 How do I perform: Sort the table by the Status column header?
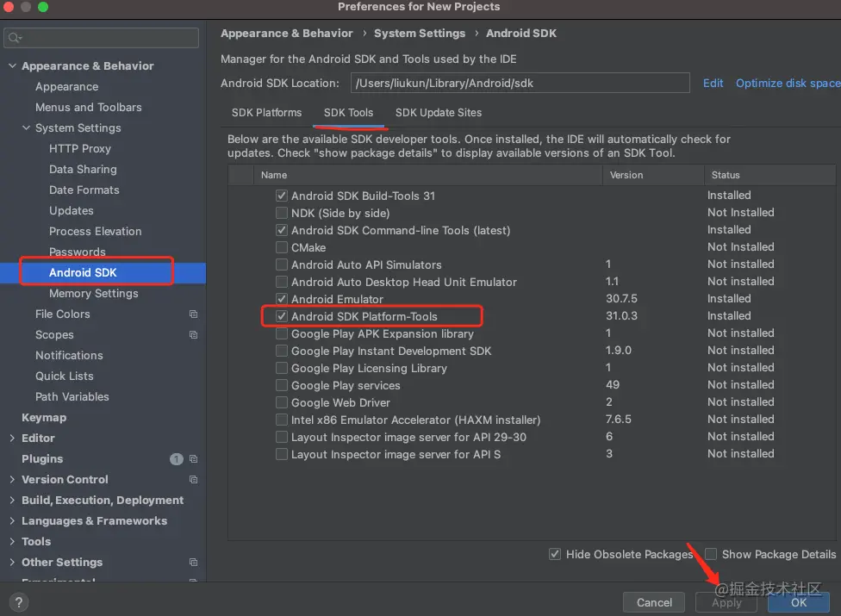769,175
